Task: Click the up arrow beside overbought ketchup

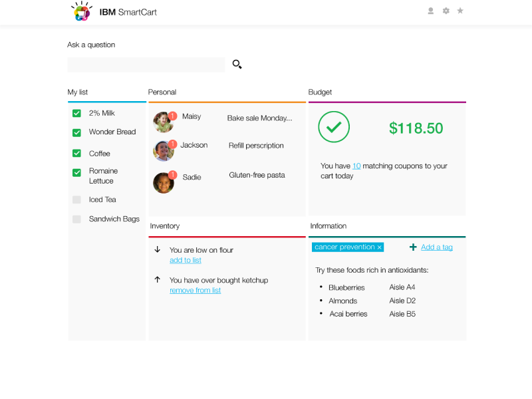Action: 158,280
